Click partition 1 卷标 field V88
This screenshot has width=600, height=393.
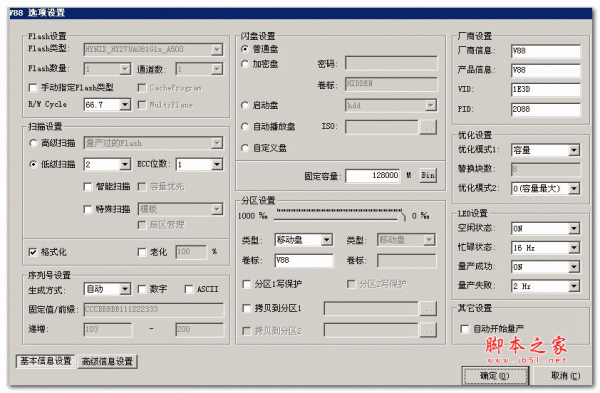point(304,261)
